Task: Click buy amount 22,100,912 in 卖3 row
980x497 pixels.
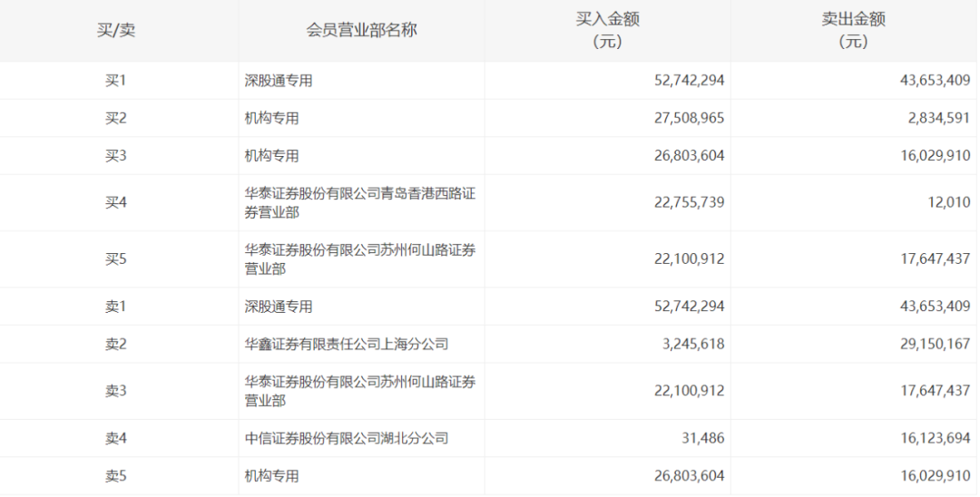Action: [690, 391]
